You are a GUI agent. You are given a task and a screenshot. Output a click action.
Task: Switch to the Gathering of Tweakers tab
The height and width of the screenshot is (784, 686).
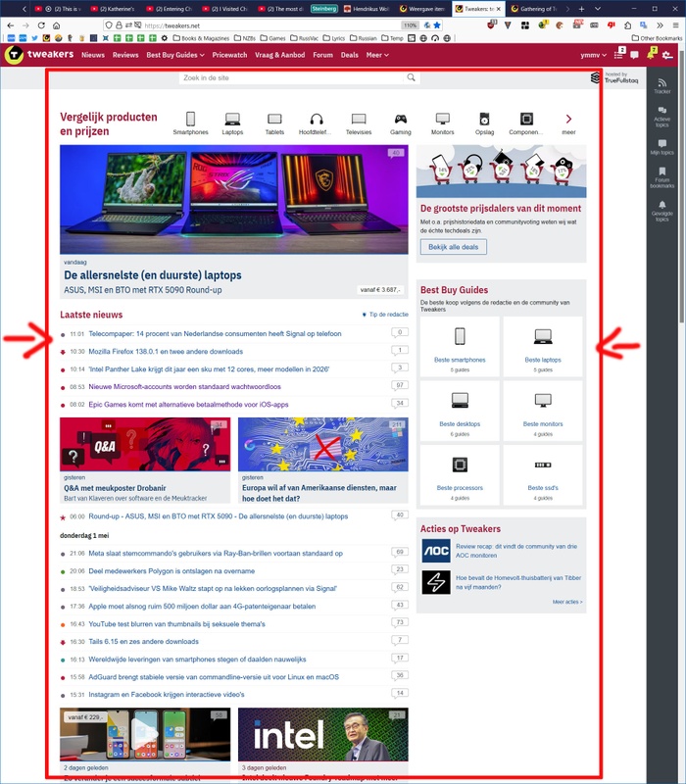pyautogui.click(x=533, y=9)
